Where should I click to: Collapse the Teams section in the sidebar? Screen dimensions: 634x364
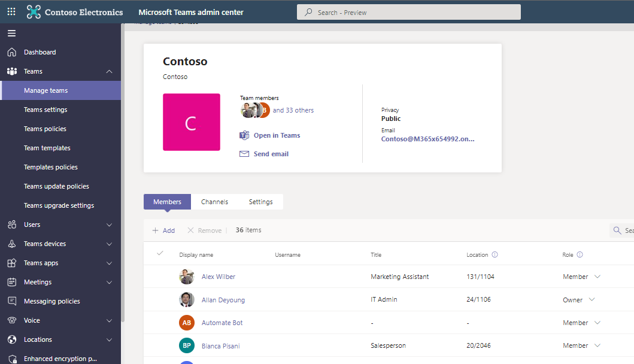pos(110,71)
